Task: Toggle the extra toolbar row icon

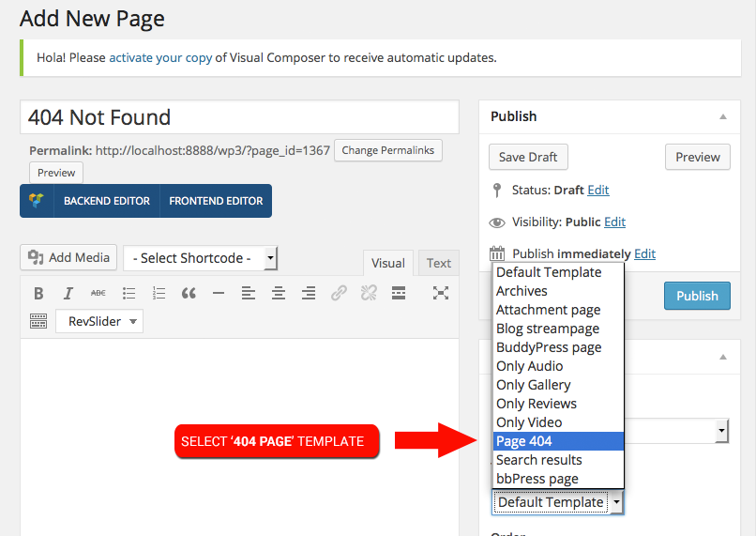Action: pyautogui.click(x=38, y=321)
